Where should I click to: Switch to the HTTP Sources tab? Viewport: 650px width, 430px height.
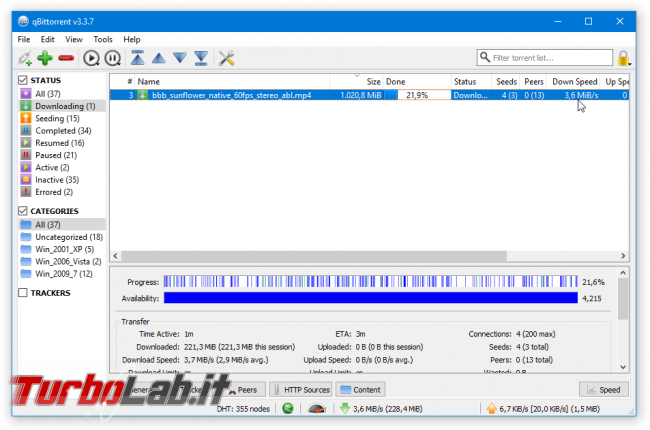[301, 390]
